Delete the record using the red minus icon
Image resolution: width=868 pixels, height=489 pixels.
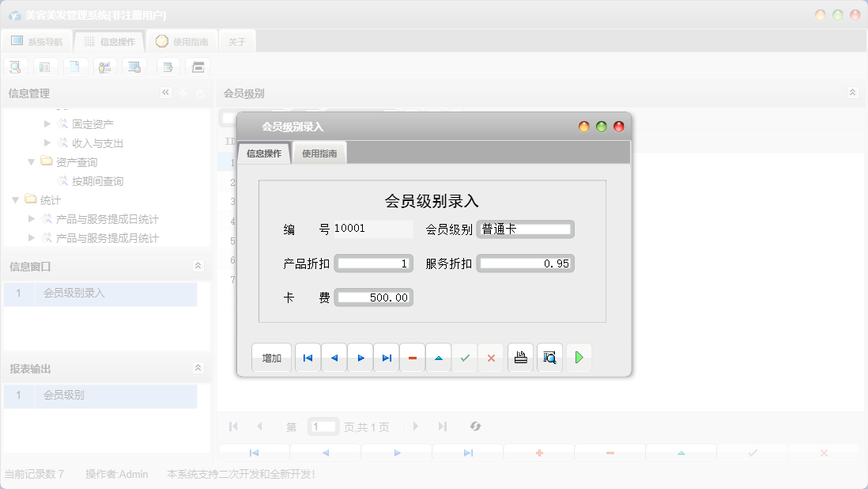[x=412, y=358]
